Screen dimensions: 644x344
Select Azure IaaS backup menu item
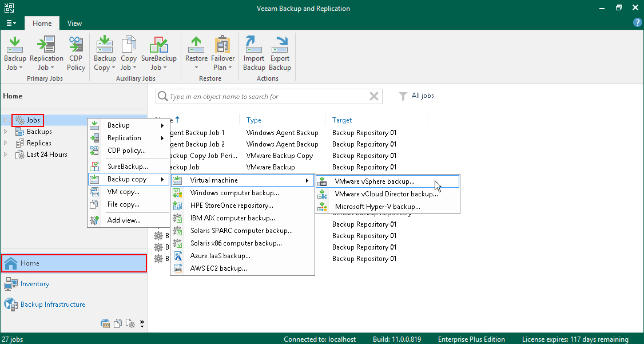(220, 256)
